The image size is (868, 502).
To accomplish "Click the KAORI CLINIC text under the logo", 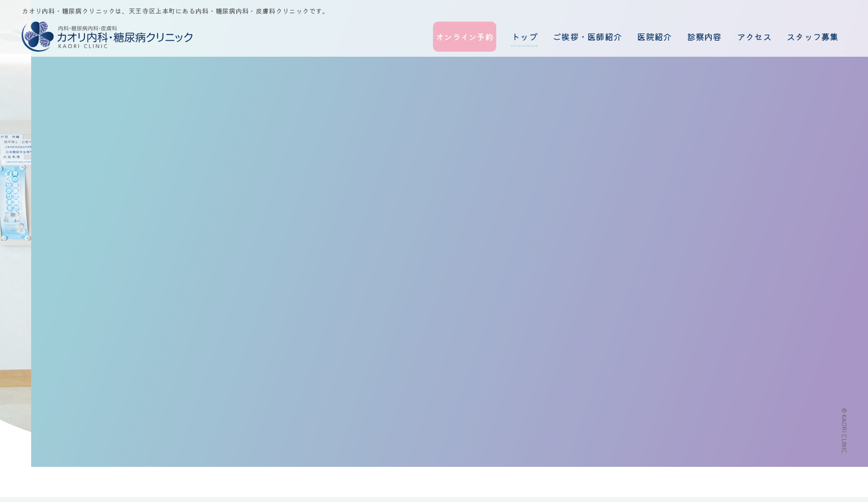I will [82, 46].
